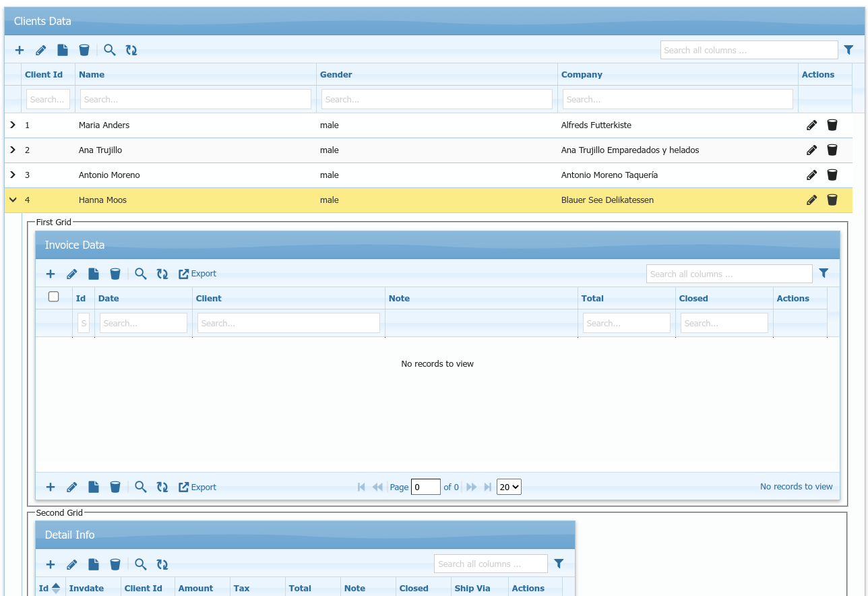Viewport: 868px width, 596px height.
Task: Click the filter funnel icon in Detail Info
Action: tap(559, 564)
